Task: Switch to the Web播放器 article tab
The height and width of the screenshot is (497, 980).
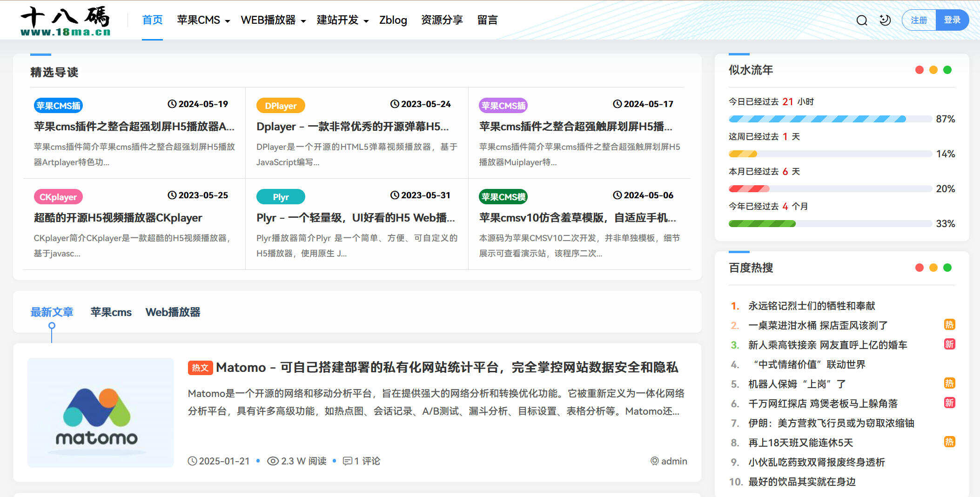Action: click(173, 312)
